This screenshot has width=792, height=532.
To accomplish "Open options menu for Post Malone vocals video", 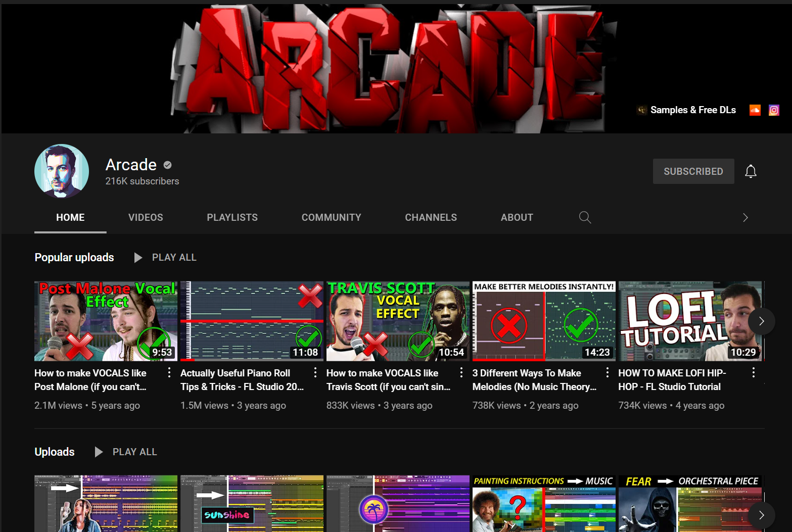I will click(169, 373).
